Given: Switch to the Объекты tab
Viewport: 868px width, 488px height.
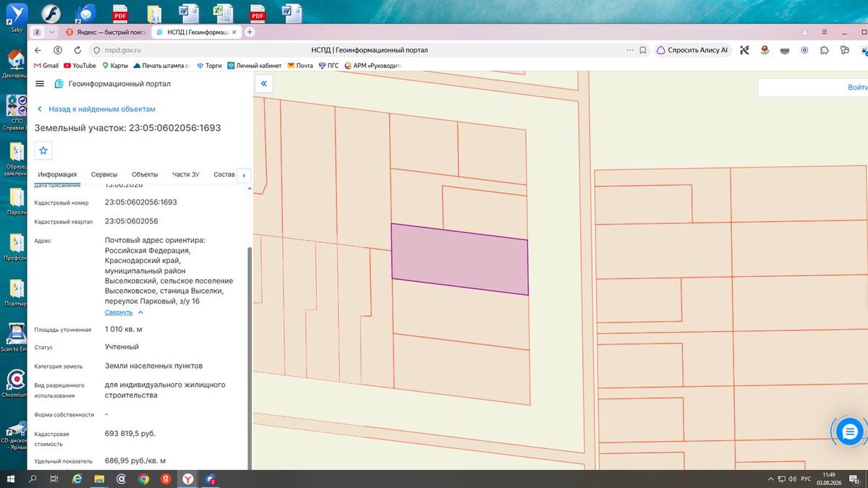Looking at the screenshot, I should click(145, 175).
